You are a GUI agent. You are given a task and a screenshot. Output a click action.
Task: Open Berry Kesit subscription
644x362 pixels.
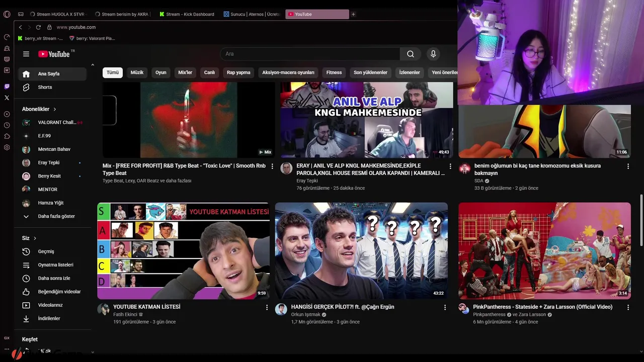point(52,176)
